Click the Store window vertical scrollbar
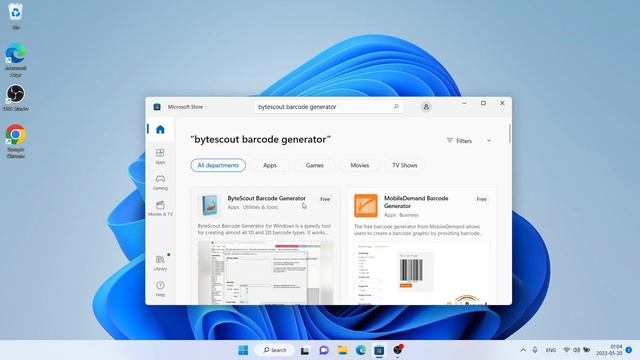640x360 pixels. [x=510, y=133]
